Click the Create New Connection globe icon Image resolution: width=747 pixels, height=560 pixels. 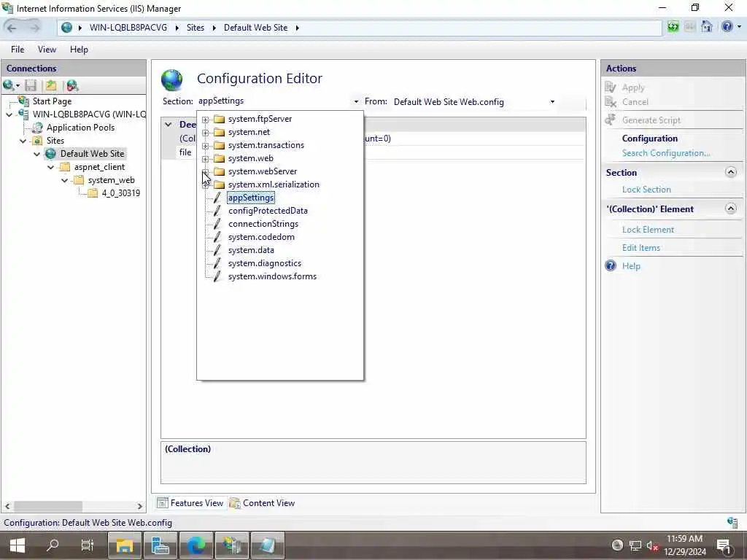pyautogui.click(x=9, y=85)
